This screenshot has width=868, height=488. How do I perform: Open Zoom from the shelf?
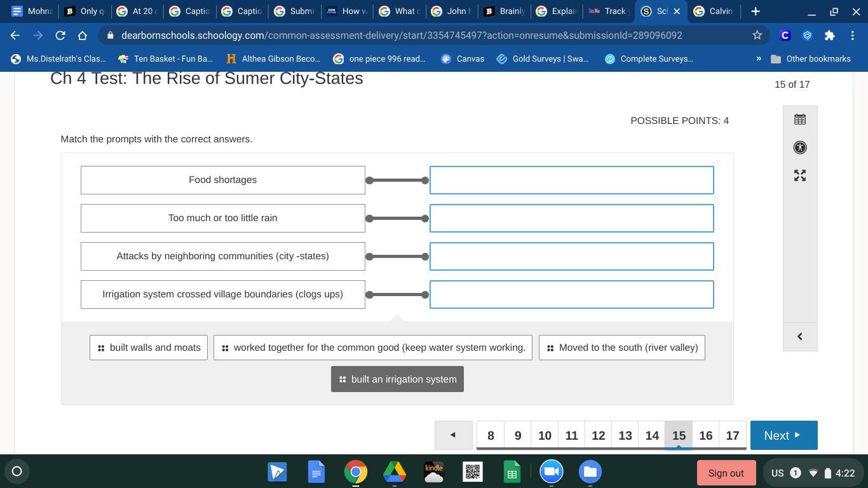(x=551, y=471)
